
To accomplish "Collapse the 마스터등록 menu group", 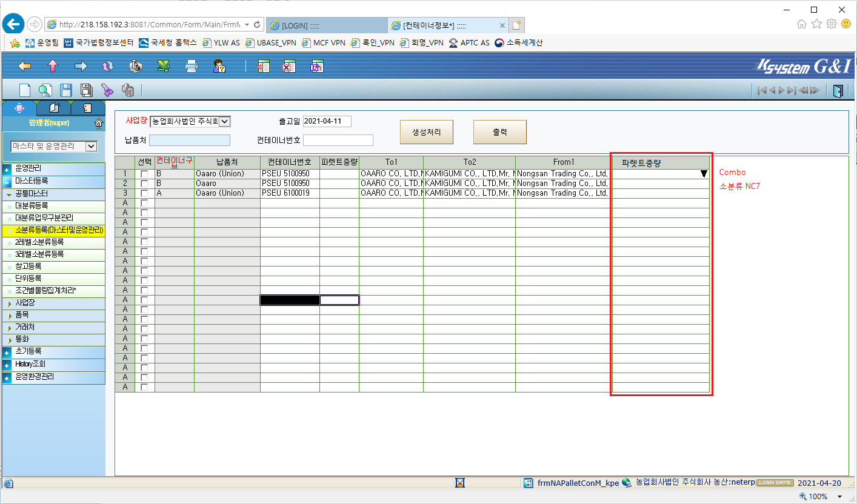I will pos(7,181).
